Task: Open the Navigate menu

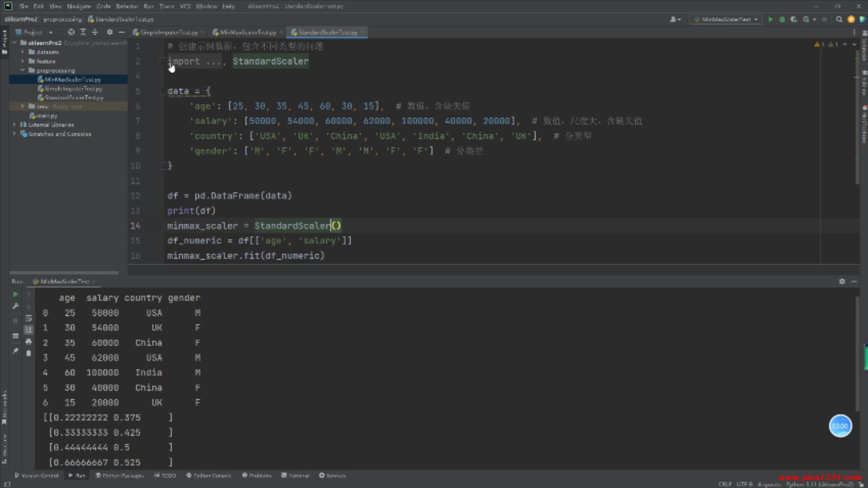Action: pyautogui.click(x=79, y=6)
